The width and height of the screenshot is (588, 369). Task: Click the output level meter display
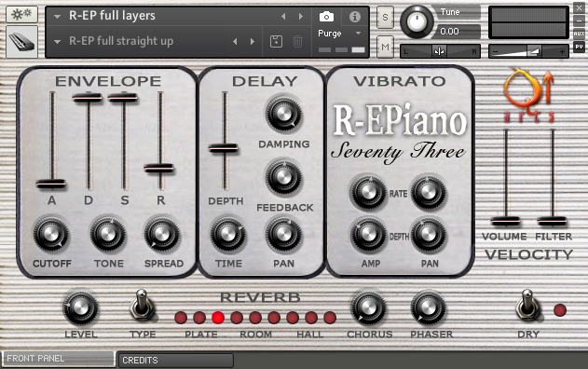528,22
